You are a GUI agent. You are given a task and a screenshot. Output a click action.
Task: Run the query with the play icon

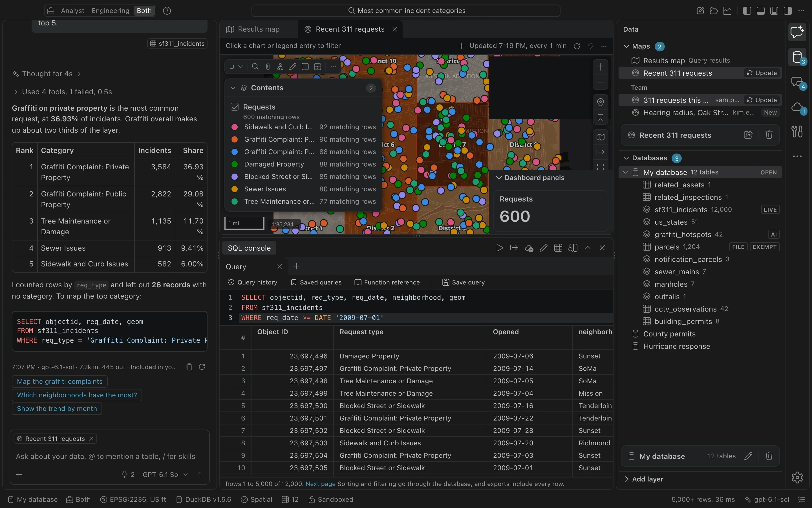click(x=499, y=248)
